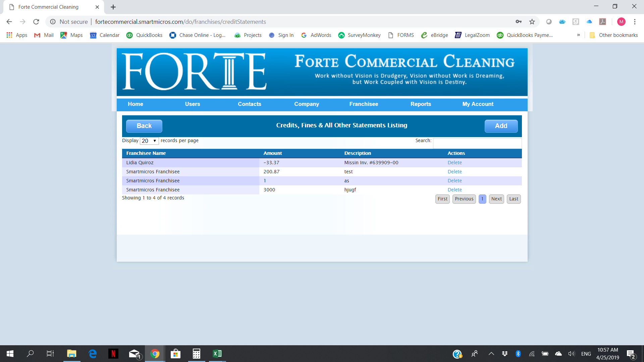644x362 pixels.
Task: Open the AdWords bookmark
Action: click(316, 35)
